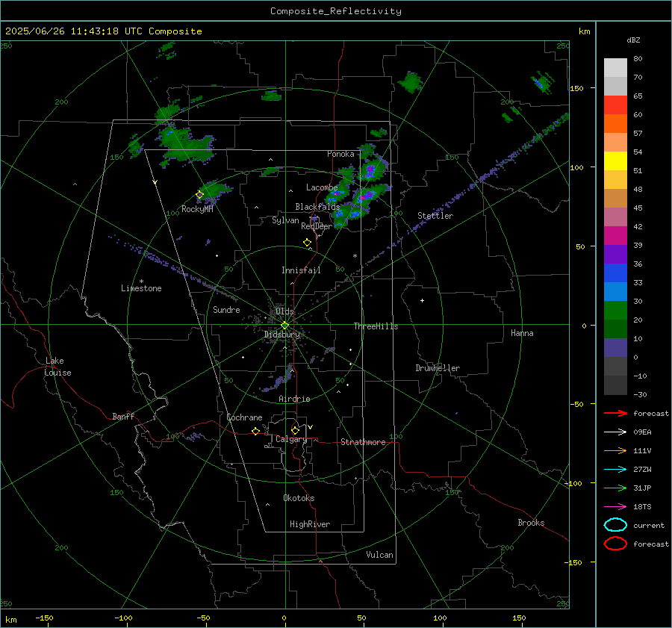Click the Sylvan town label
672x628 pixels.
point(285,220)
